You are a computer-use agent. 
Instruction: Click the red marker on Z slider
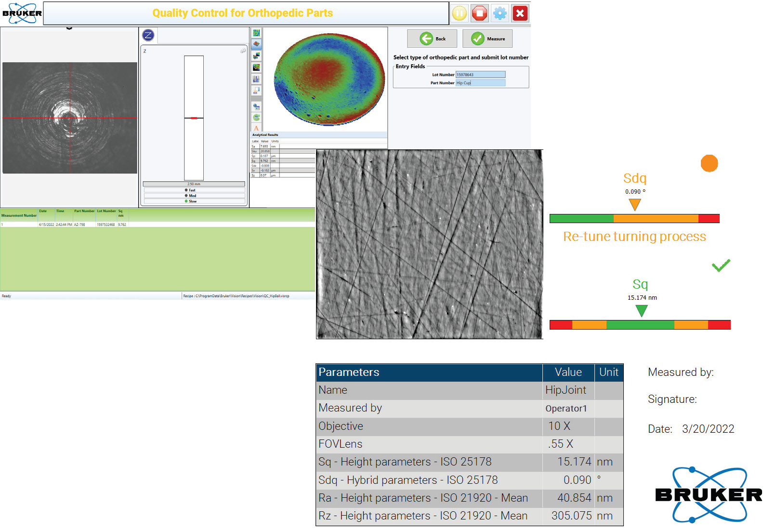click(194, 118)
